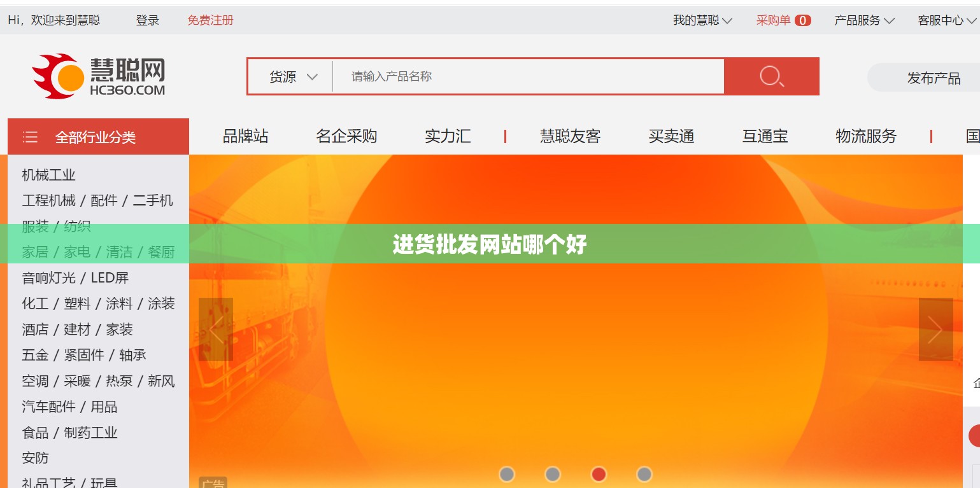Open the 品牌站 nav tab

pyautogui.click(x=245, y=136)
